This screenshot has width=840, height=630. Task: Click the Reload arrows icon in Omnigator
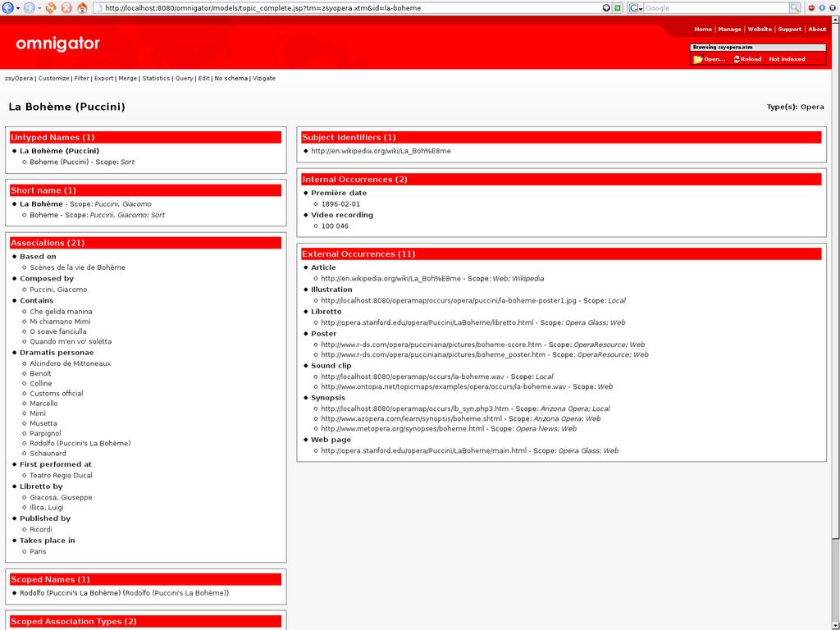point(737,59)
